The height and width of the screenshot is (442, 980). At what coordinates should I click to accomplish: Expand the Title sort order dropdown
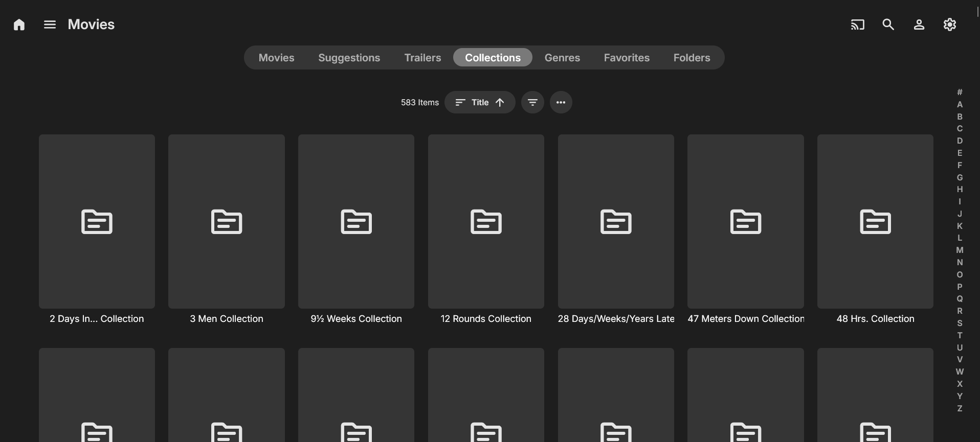click(479, 102)
